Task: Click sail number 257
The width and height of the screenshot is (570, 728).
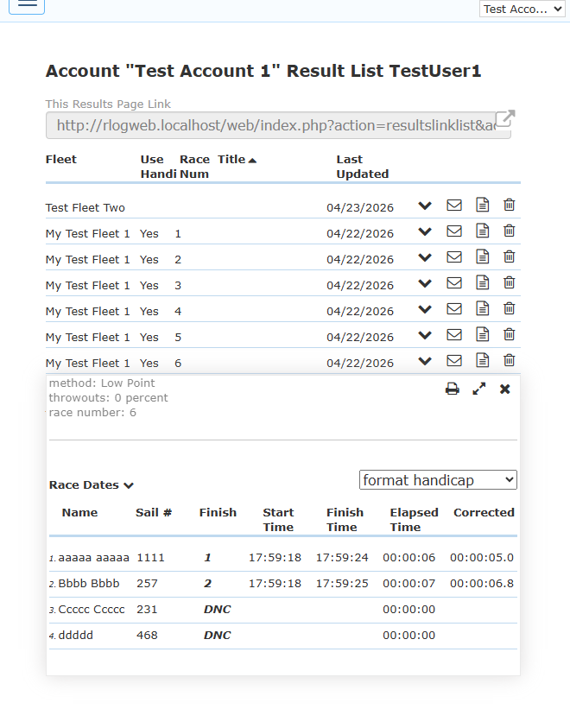Action: [x=147, y=584]
